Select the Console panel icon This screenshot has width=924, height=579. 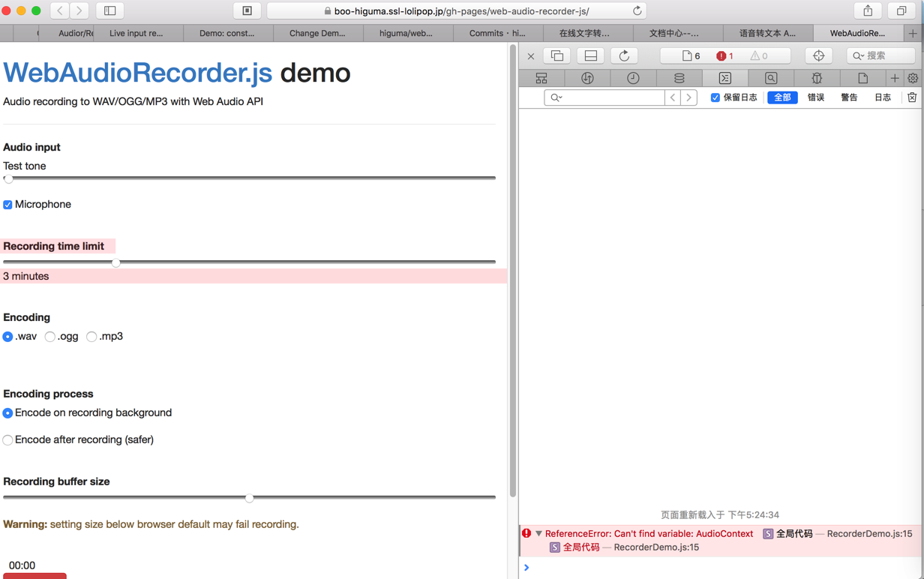click(724, 77)
